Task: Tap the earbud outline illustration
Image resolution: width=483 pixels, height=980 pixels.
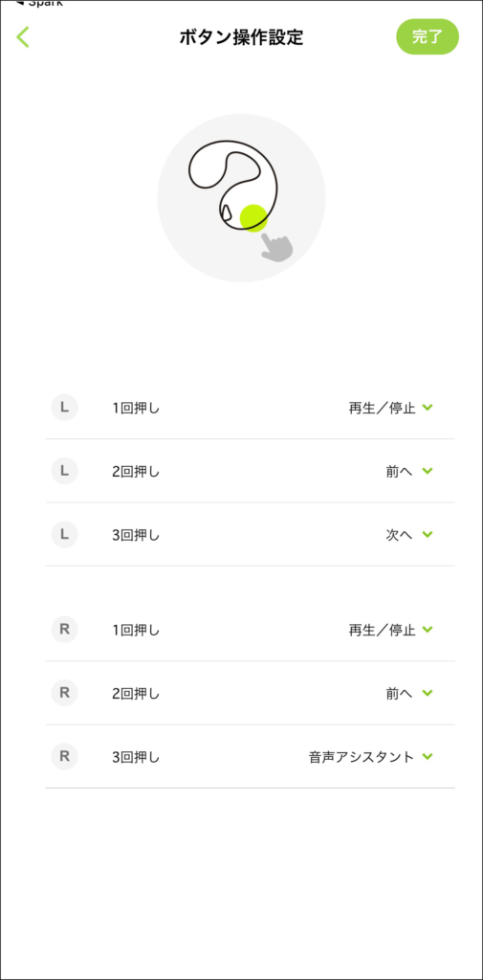Action: [x=233, y=183]
